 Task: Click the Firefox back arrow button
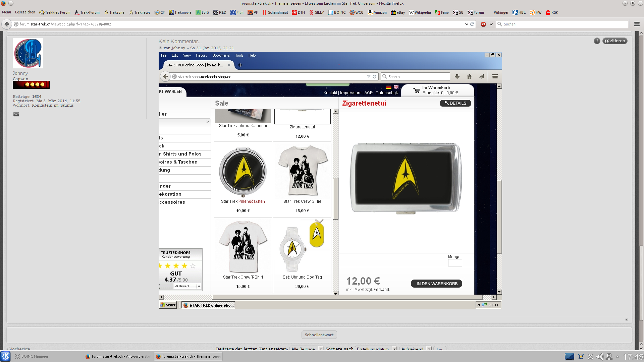tap(7, 24)
